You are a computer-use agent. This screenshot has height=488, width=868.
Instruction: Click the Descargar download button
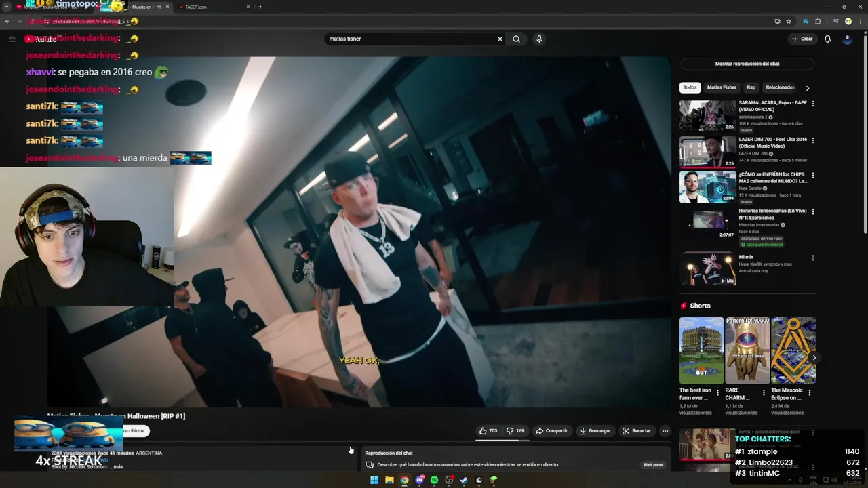(x=595, y=431)
